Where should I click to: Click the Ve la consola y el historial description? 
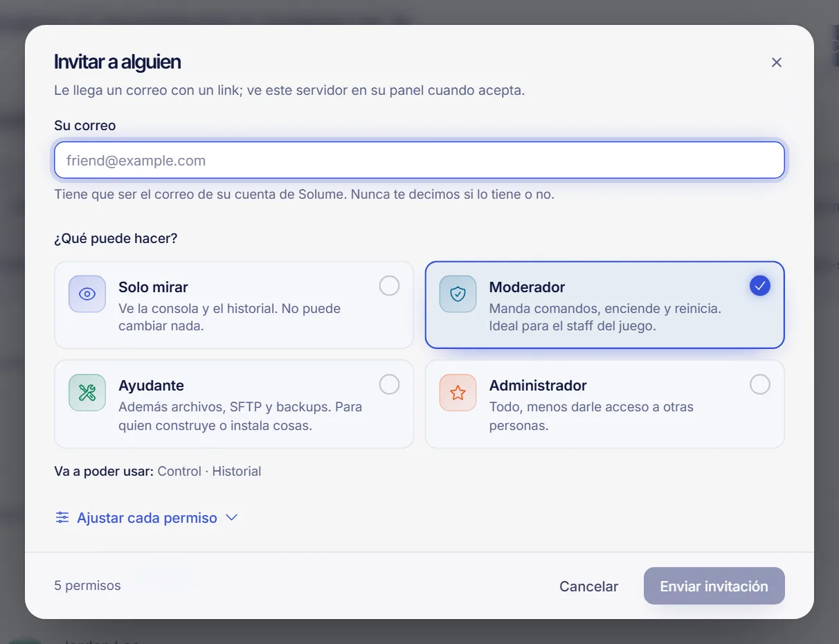229,317
